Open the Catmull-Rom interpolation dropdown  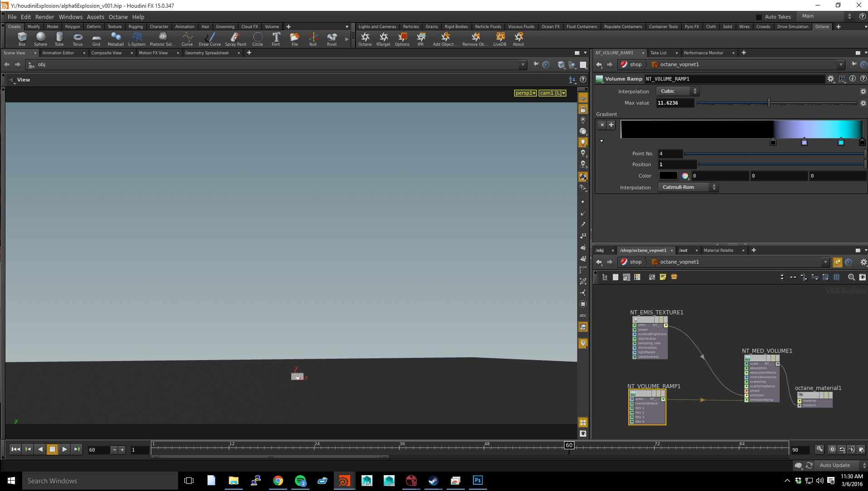(x=688, y=188)
